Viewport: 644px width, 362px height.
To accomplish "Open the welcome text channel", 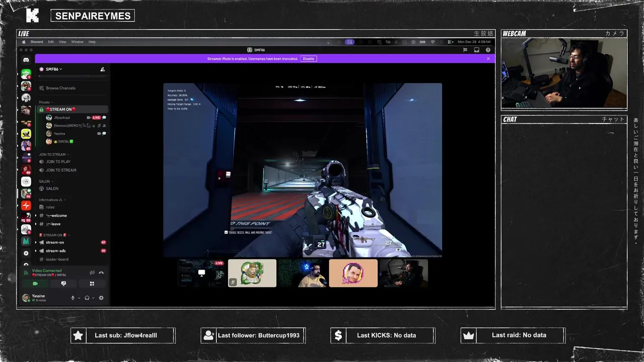I will (x=72, y=215).
